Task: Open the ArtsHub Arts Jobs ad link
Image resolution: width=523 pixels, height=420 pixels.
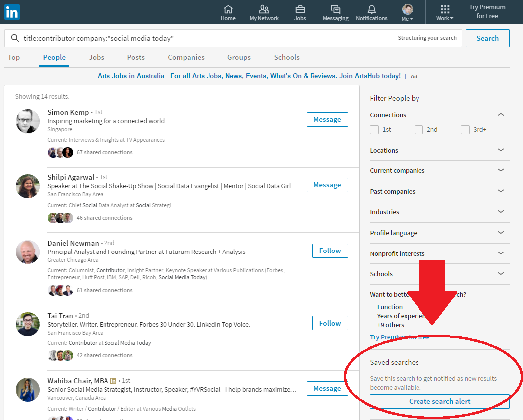Action: (x=249, y=76)
